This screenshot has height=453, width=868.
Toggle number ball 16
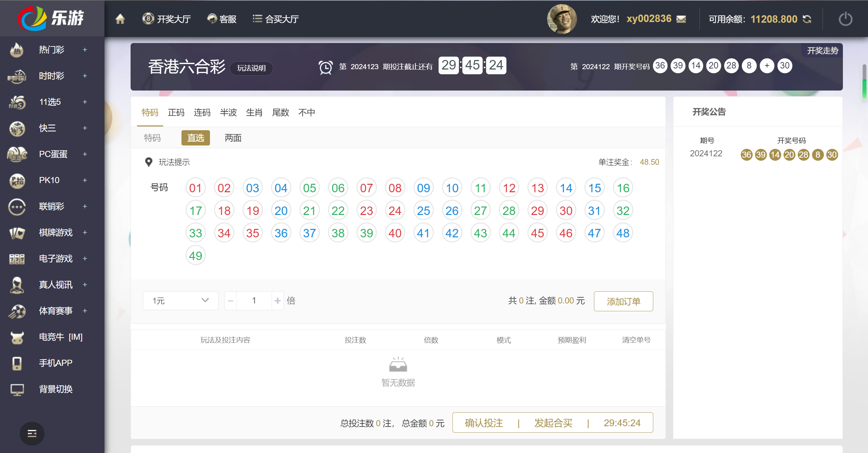[623, 188]
